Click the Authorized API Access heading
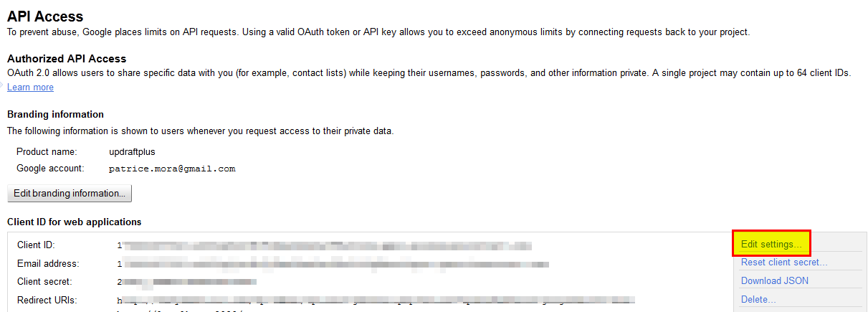This screenshot has width=868, height=312. tap(67, 59)
